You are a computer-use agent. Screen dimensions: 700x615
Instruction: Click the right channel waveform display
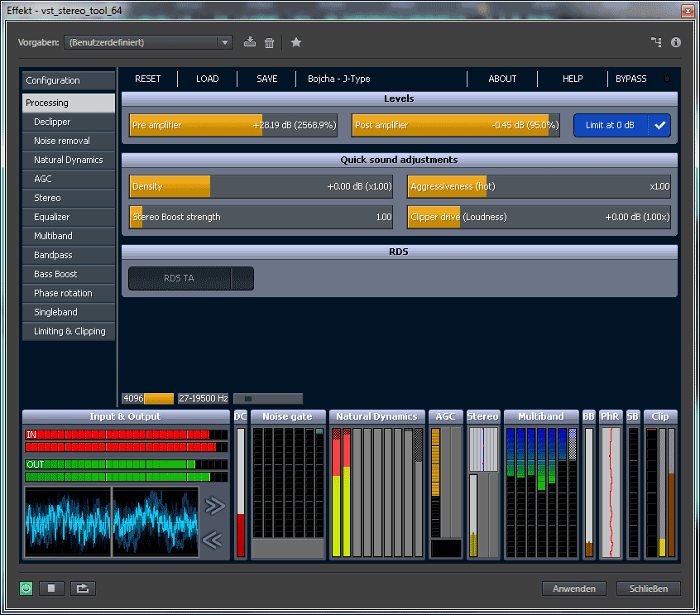156,521
